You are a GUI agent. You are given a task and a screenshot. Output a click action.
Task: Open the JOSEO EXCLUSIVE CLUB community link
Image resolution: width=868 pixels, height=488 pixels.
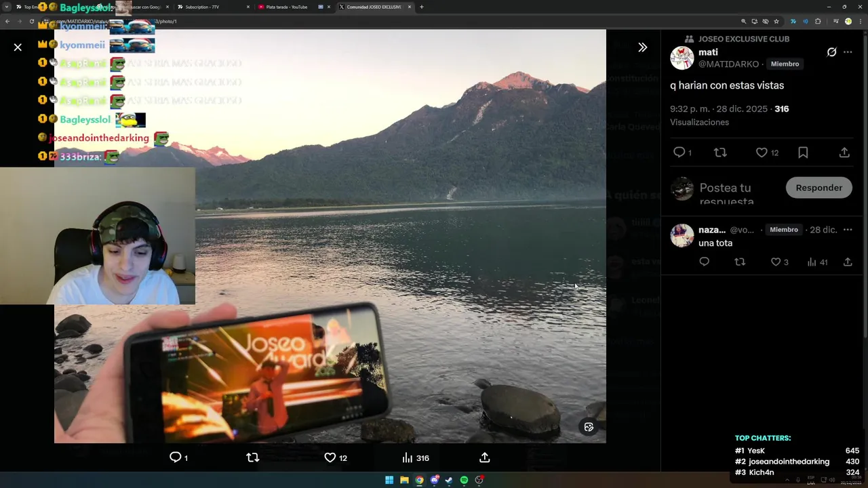744,39
